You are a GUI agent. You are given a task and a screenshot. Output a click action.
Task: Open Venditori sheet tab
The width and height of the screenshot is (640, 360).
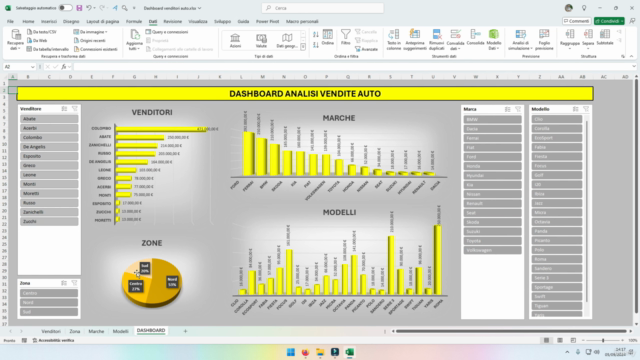[51, 331]
